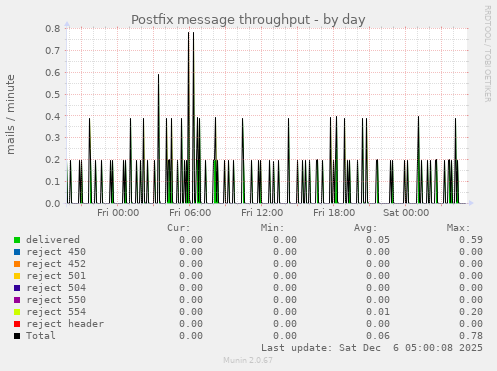Click the 0.4 y-axis value
Image resolution: width=497 pixels, height=371 pixels.
53,116
